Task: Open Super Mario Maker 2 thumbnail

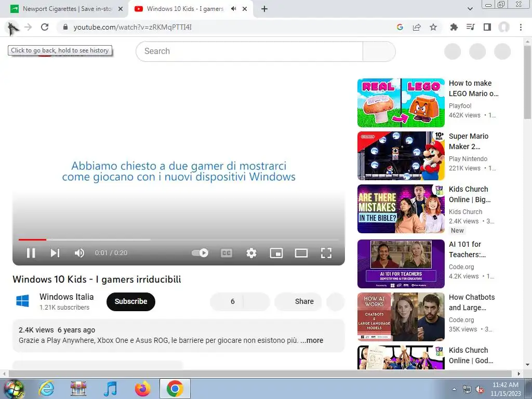Action: (x=401, y=156)
